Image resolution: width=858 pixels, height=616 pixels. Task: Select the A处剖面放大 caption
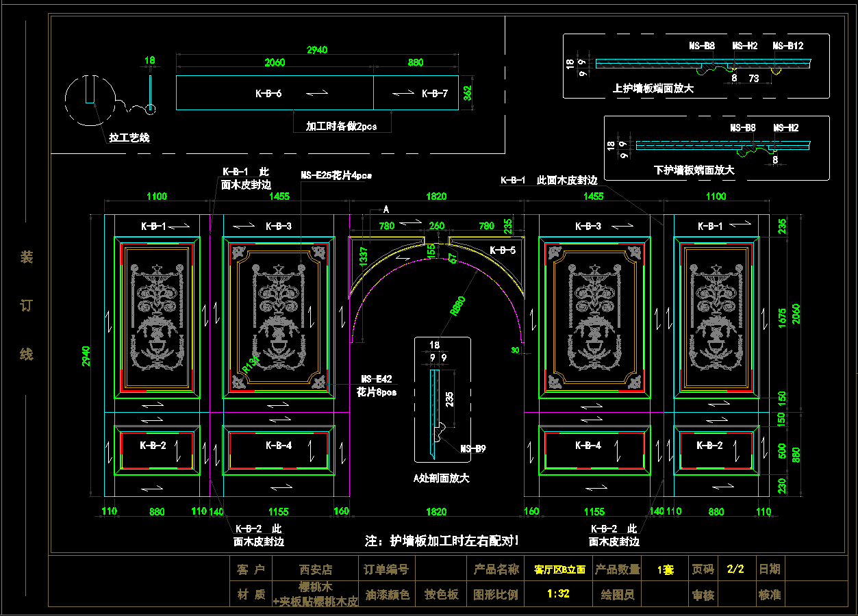coord(441,478)
